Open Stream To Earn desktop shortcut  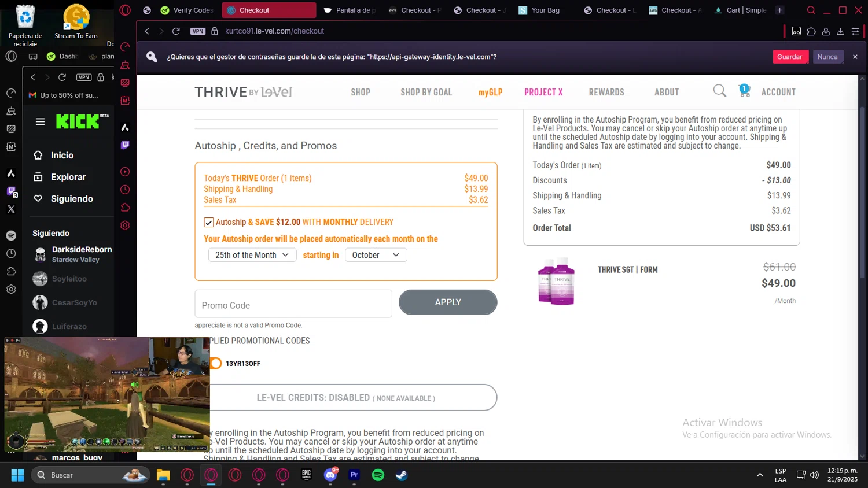pos(76,23)
